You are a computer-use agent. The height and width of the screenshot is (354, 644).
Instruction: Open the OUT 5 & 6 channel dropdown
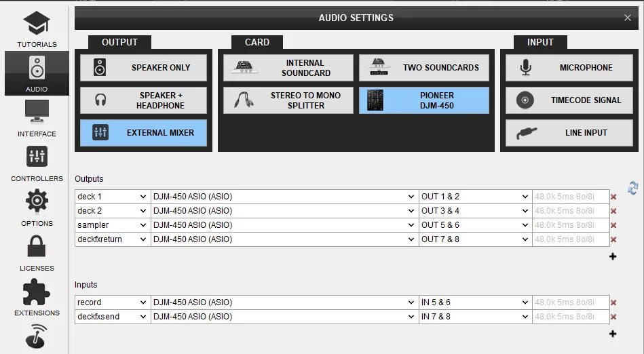(475, 225)
